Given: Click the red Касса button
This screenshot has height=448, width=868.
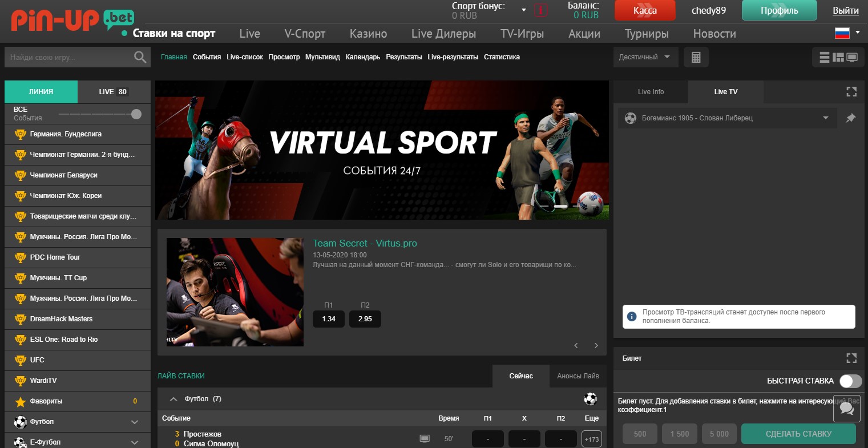Looking at the screenshot, I should [645, 10].
